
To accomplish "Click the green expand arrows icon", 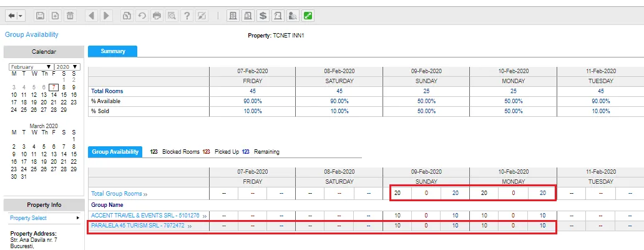I will [308, 16].
